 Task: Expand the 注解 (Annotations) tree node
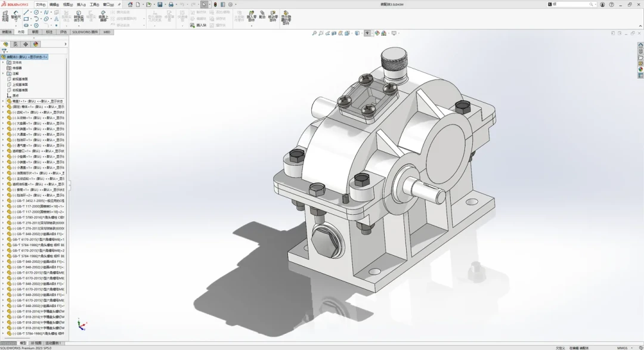pyautogui.click(x=3, y=73)
